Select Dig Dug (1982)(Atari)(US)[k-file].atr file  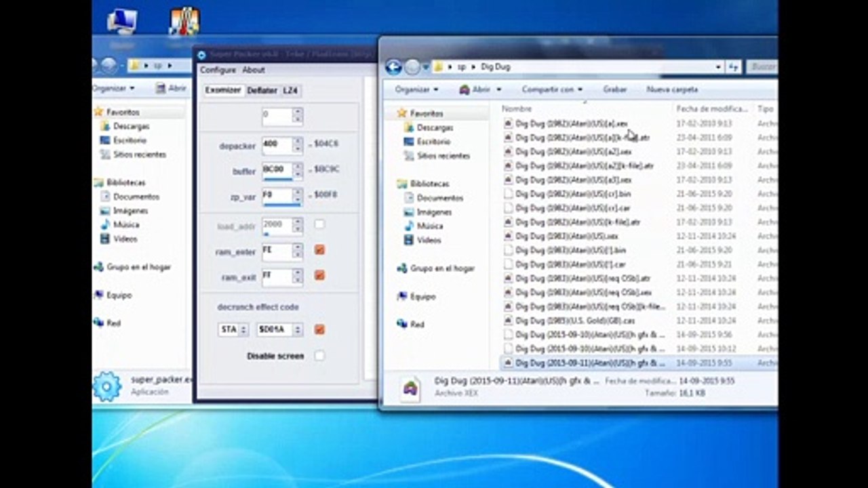click(x=578, y=222)
